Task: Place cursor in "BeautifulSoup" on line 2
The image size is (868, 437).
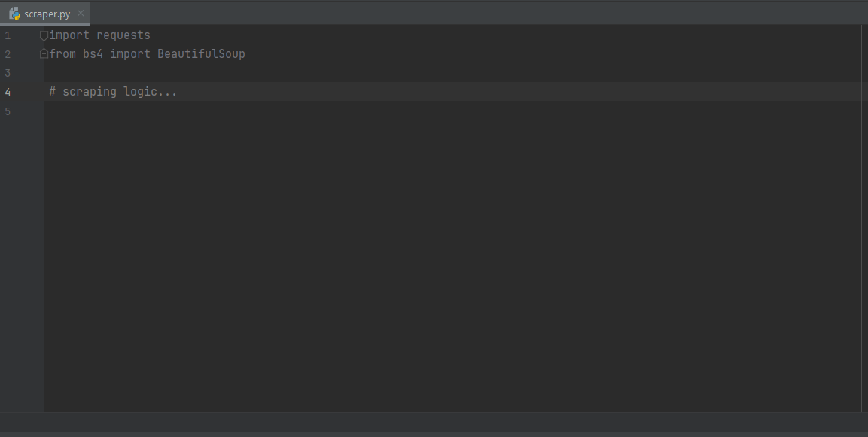Action: click(201, 54)
